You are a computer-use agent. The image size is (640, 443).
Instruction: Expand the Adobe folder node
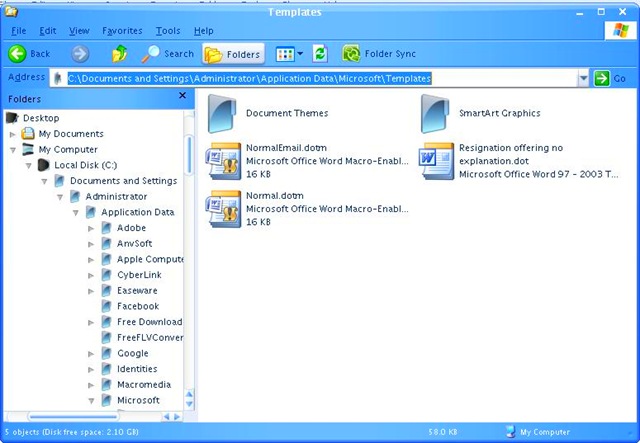pos(91,228)
